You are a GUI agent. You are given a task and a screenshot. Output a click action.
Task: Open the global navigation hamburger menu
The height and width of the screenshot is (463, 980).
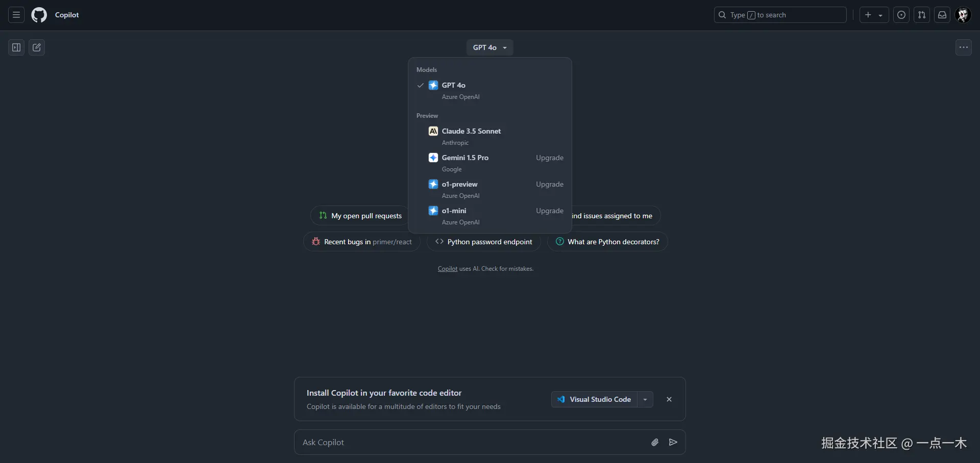(16, 15)
